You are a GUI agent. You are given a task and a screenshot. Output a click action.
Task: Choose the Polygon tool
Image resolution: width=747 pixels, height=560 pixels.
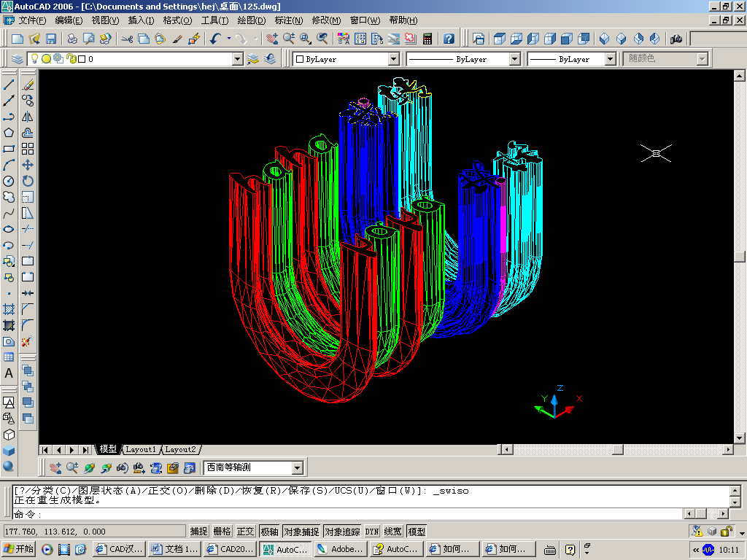(x=9, y=133)
